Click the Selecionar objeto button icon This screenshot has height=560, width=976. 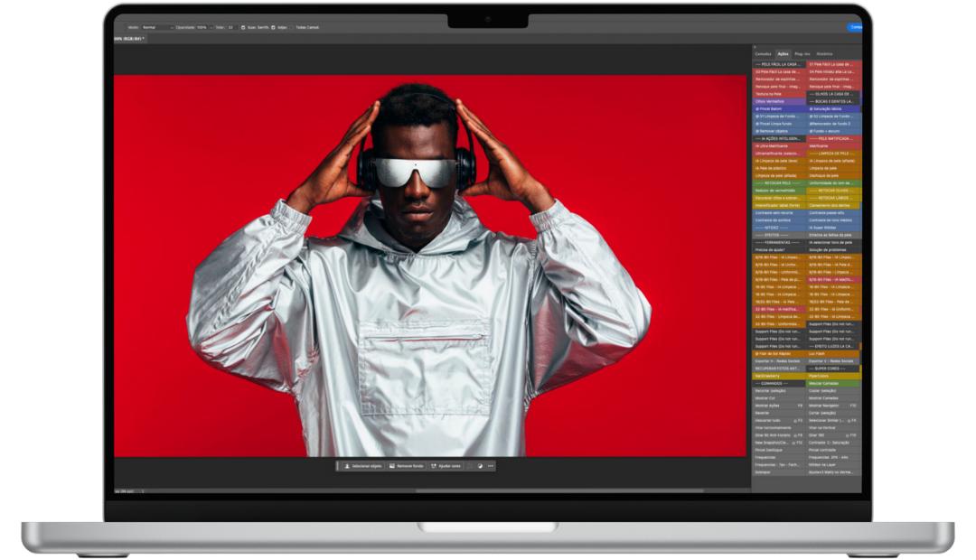pos(347,466)
